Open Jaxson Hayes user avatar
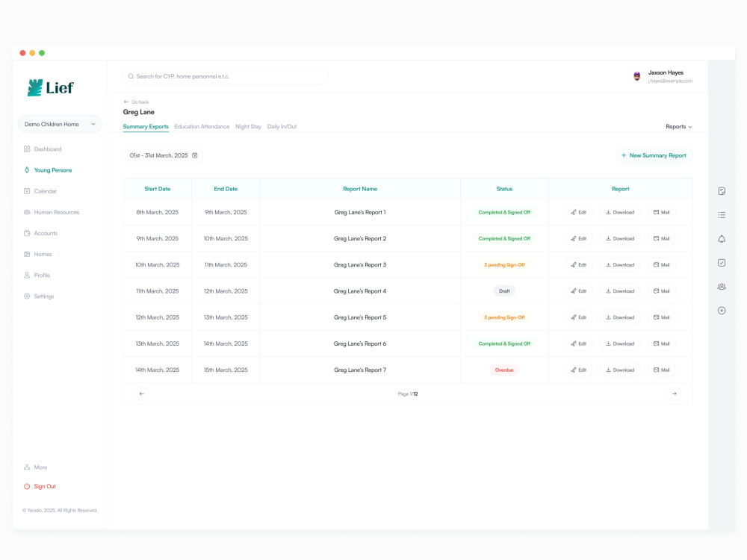This screenshot has height=560, width=747. pyautogui.click(x=637, y=76)
